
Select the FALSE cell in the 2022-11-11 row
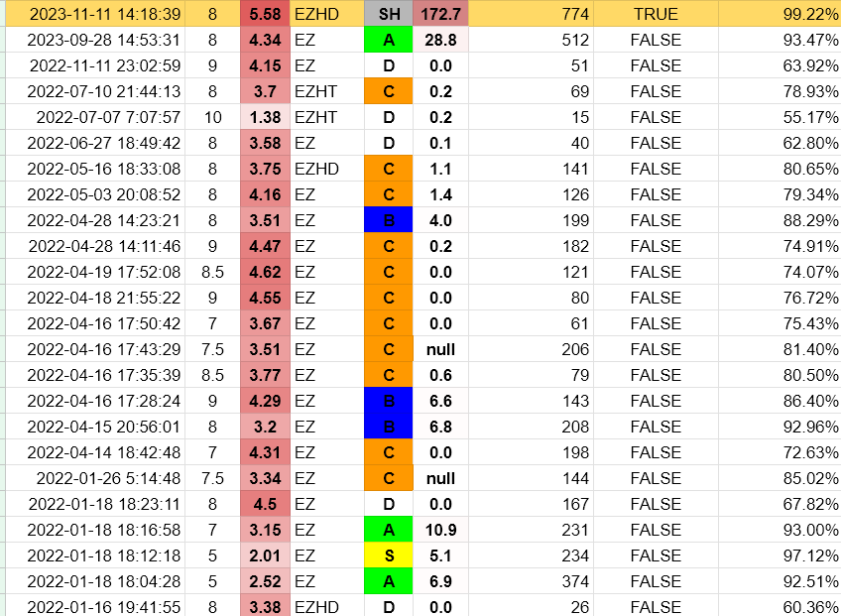(655, 65)
